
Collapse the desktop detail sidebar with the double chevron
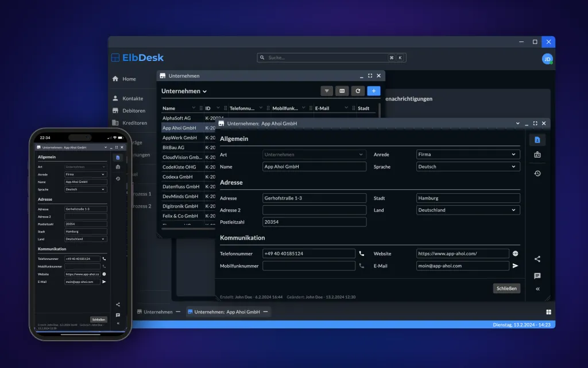(x=537, y=289)
